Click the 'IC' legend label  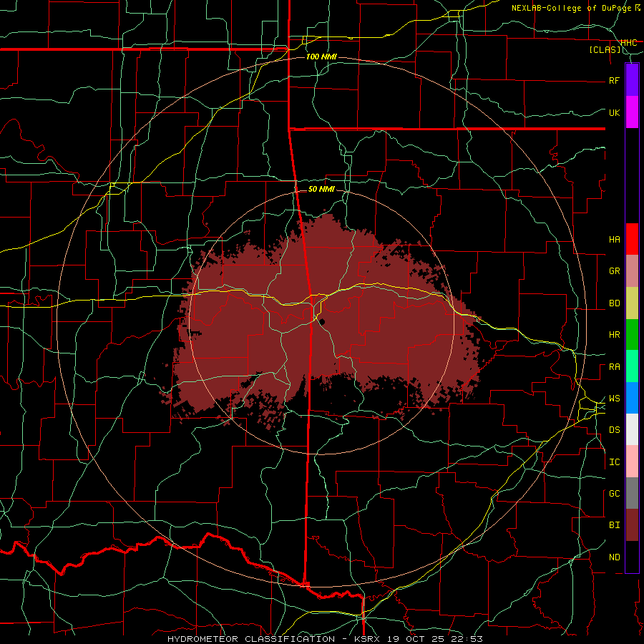(614, 462)
